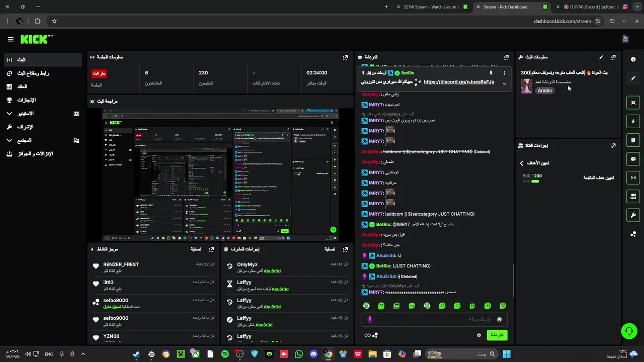Viewport: 644px width, 362px height.
Task: Click the wrench icon in the right sidebar
Action: [x=633, y=215]
